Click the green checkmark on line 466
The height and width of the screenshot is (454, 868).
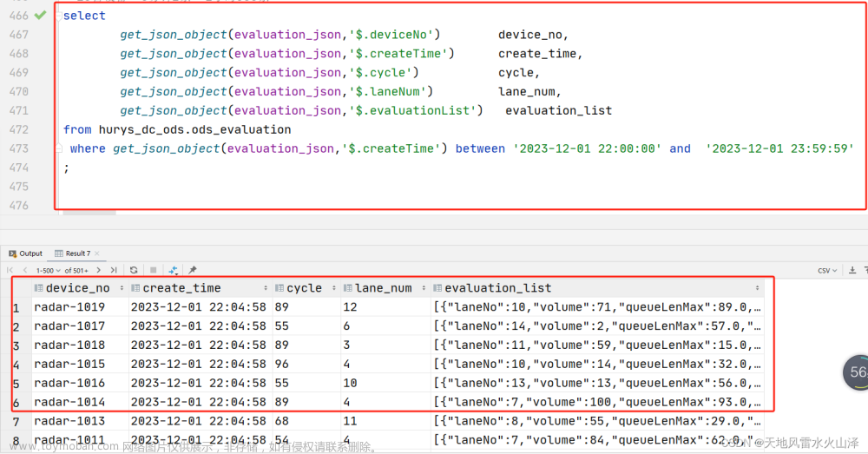point(41,16)
